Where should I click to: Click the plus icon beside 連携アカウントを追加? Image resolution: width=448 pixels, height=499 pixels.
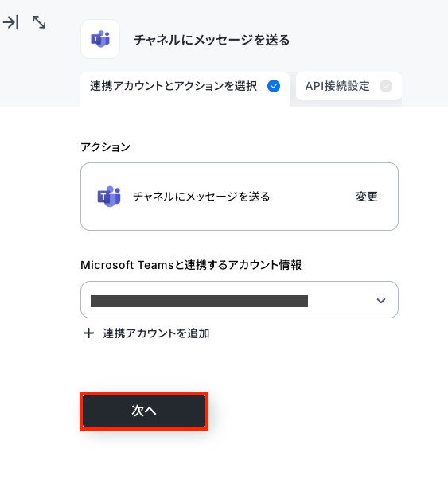(88, 333)
